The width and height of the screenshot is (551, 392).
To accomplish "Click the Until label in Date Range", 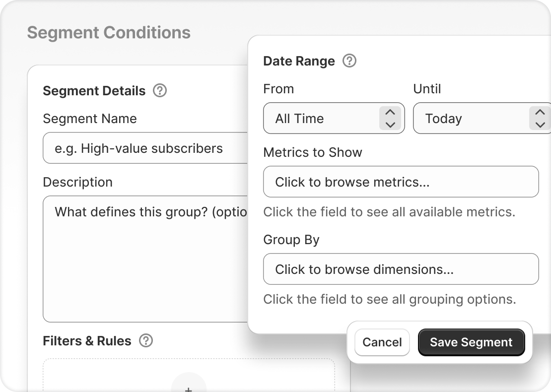I will [x=427, y=89].
